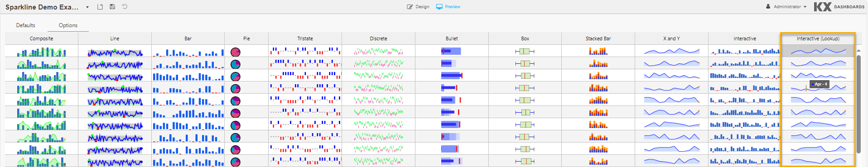Open the new dashboard document icon
Screen dimensions: 868x167
[100, 7]
